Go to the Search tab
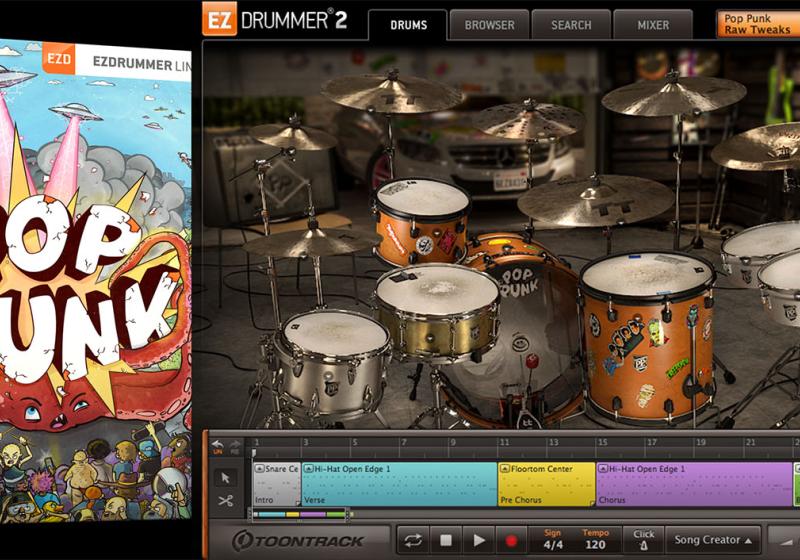 point(571,24)
